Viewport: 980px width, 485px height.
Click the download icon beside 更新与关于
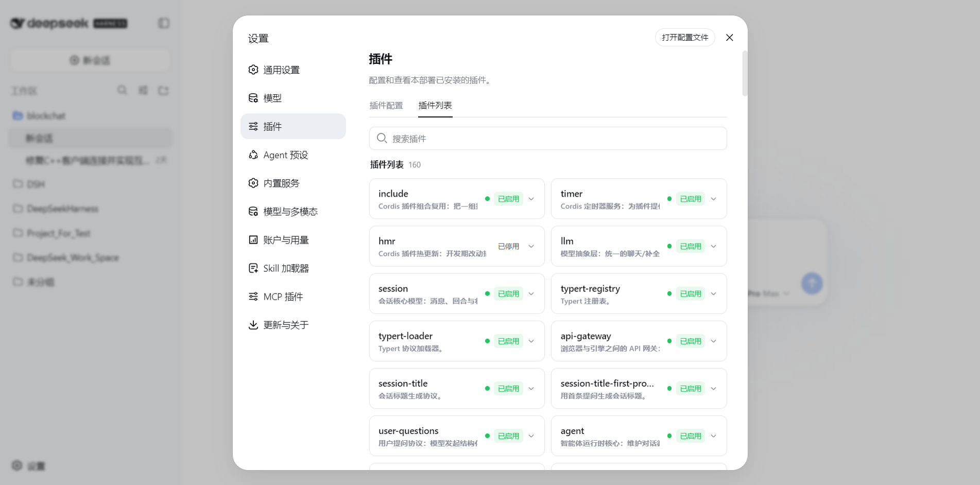pos(253,325)
